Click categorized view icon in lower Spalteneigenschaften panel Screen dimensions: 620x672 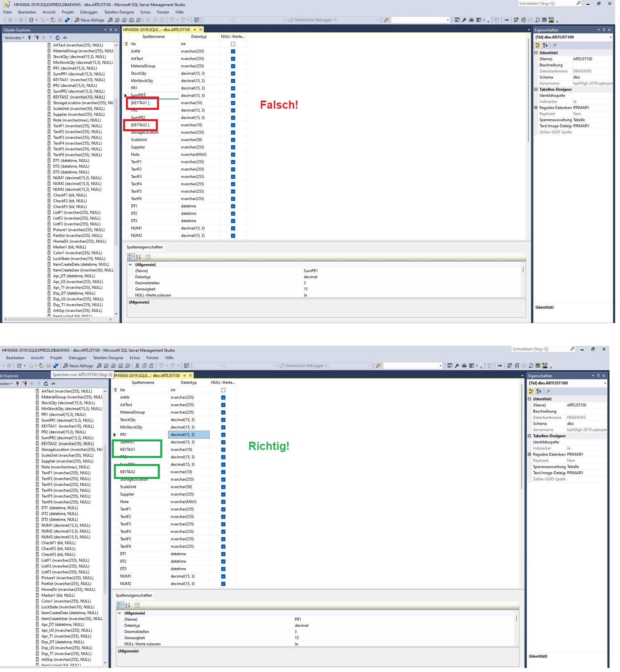click(120, 605)
